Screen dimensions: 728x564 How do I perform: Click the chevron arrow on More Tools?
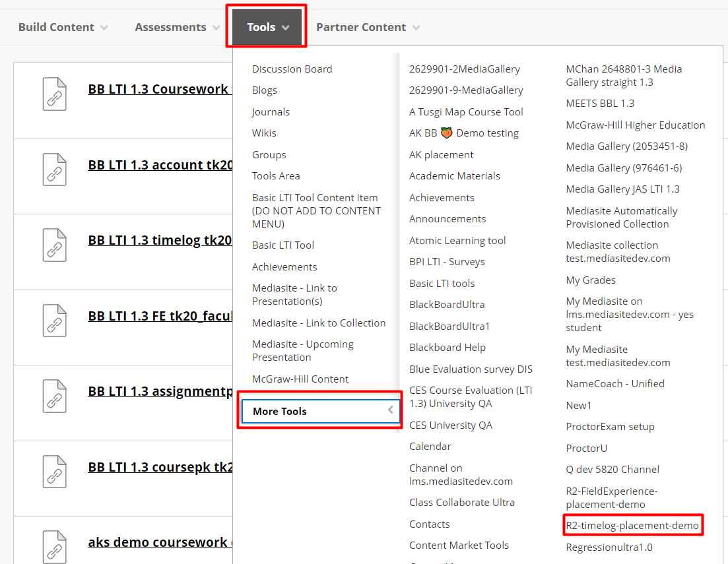(391, 410)
